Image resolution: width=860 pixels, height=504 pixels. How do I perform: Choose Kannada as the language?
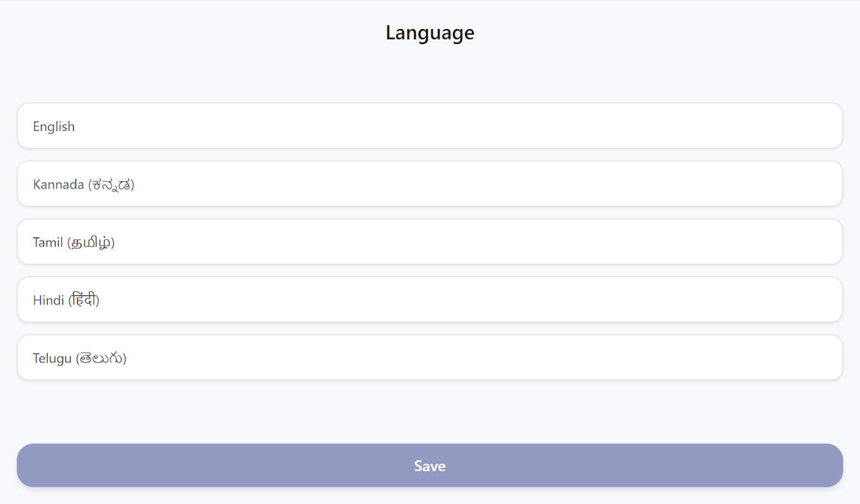coord(430,184)
